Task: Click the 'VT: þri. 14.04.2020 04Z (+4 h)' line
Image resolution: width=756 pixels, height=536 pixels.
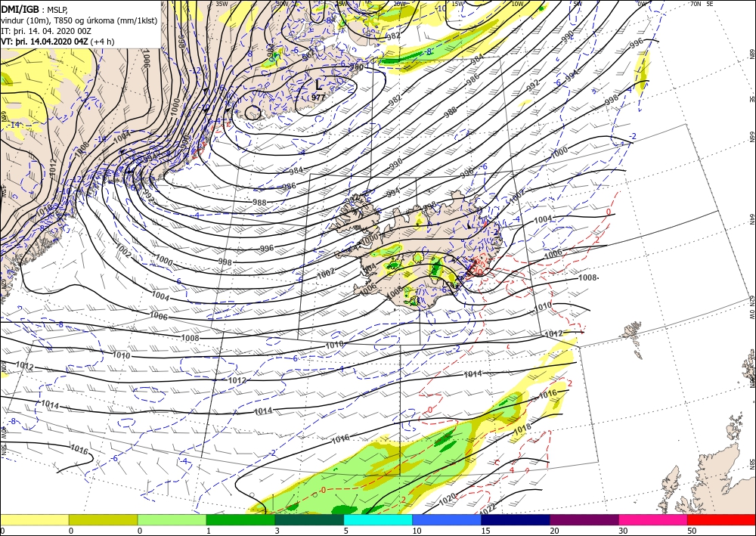Action: click(57, 41)
